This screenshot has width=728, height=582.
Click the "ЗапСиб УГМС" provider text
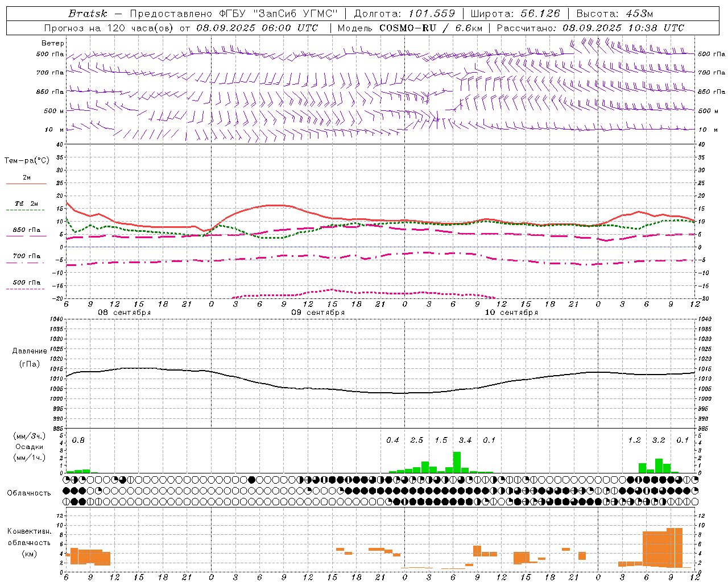[x=295, y=13]
